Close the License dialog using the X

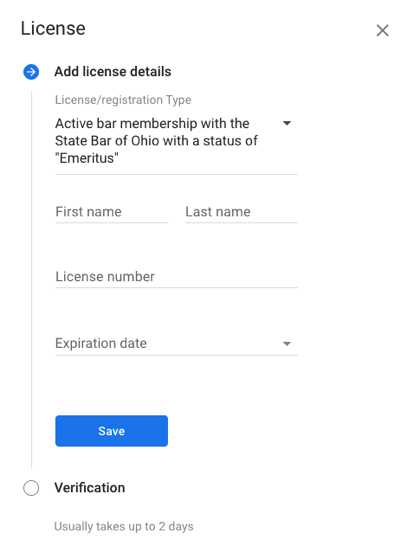click(x=382, y=30)
